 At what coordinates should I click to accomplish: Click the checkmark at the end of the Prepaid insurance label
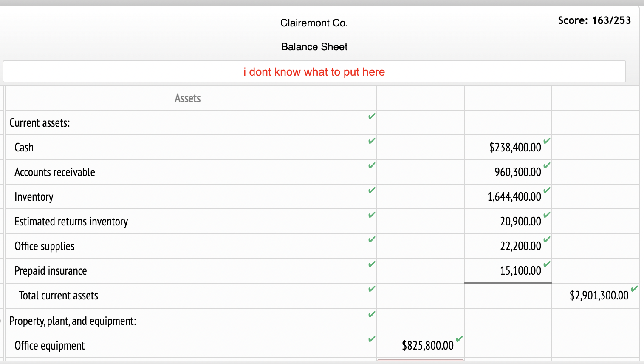tap(372, 264)
